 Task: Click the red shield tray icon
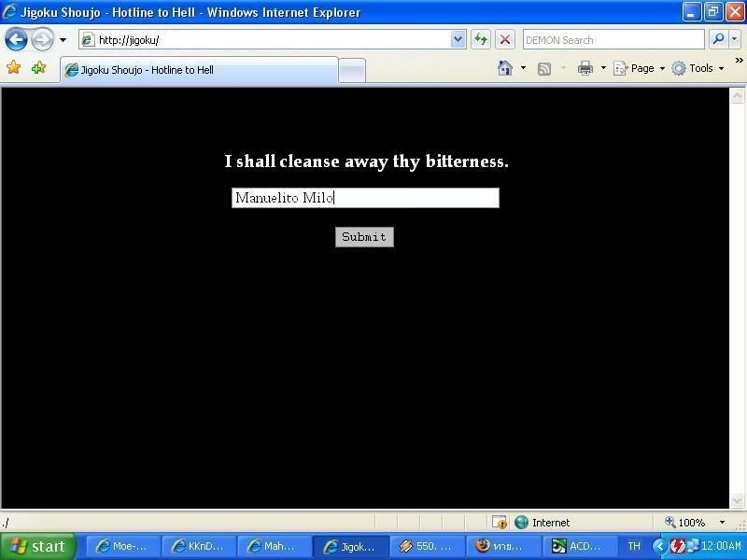pos(676,546)
